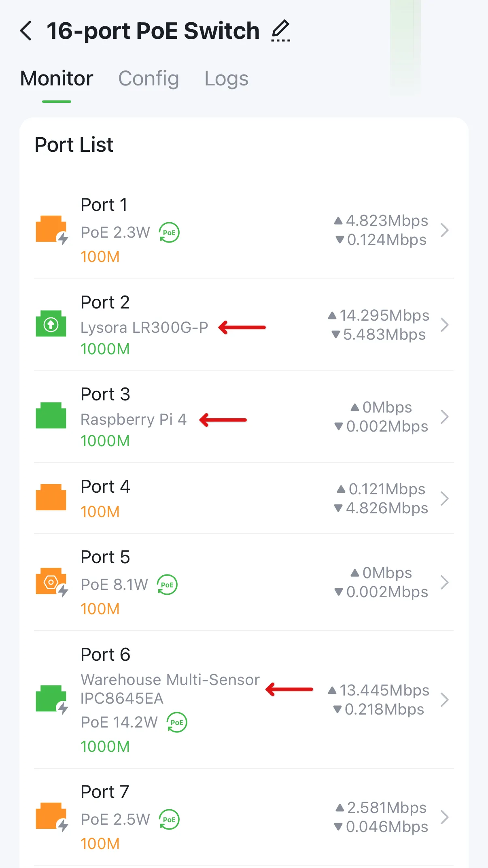Click the green Port 3 port icon
This screenshot has height=868, width=488.
point(51,415)
